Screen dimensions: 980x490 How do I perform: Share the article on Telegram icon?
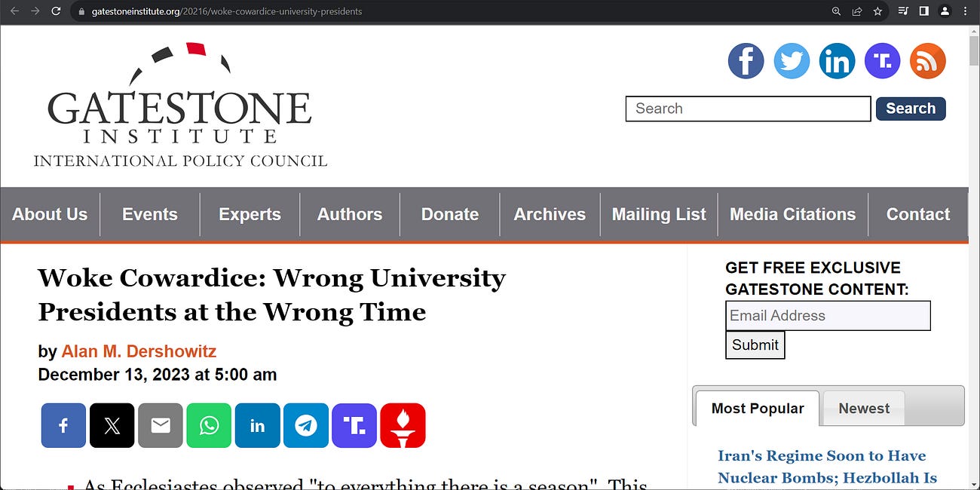click(x=305, y=425)
